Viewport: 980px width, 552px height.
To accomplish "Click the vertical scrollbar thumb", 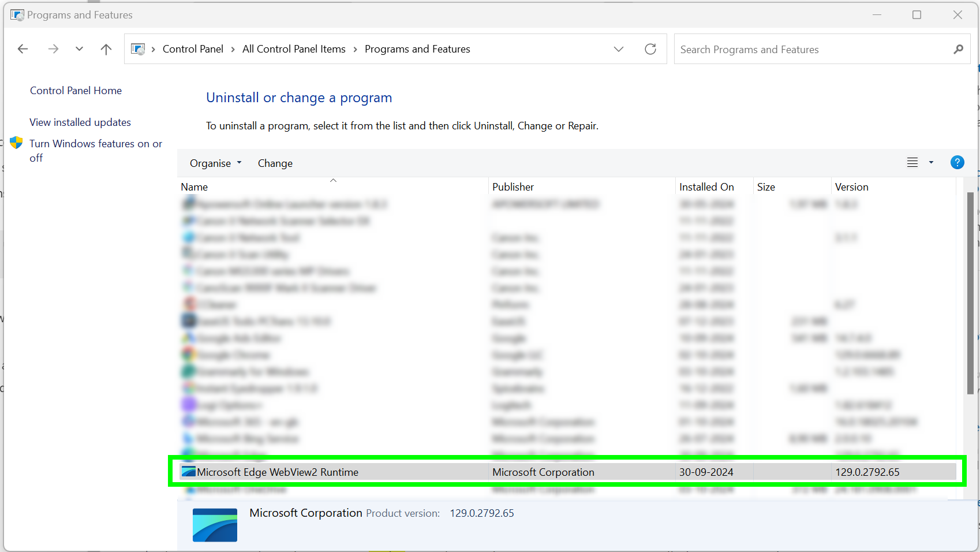I will coord(970,293).
